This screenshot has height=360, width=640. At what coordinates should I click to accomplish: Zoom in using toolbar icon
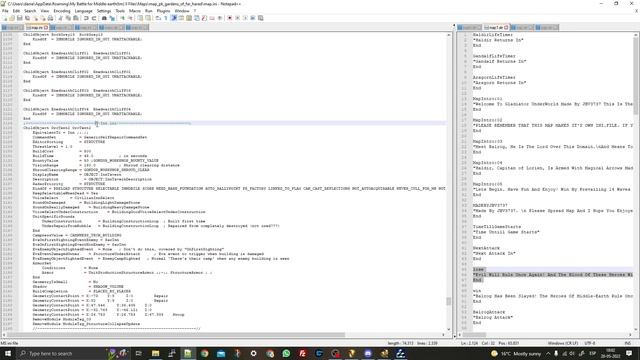click(122, 18)
